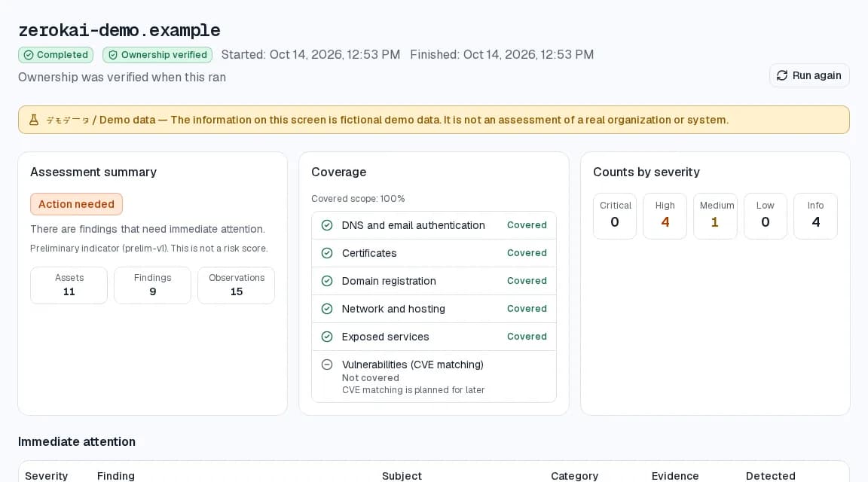This screenshot has height=482, width=868.
Task: Click the Finished timestamp text
Action: pyautogui.click(x=502, y=55)
